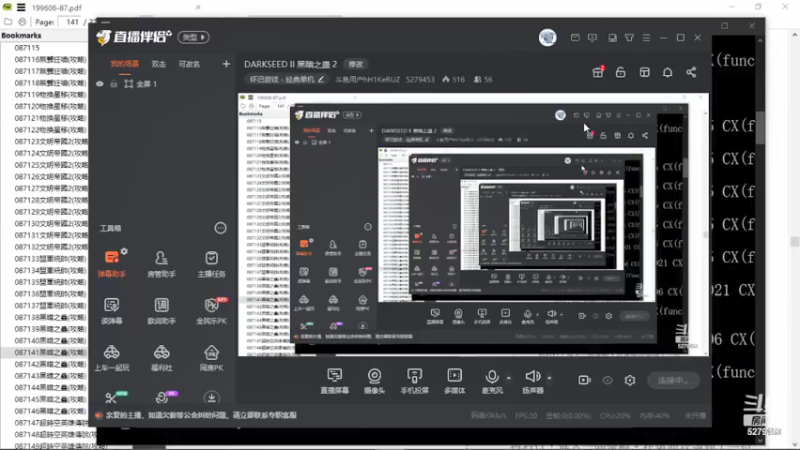The height and width of the screenshot is (450, 800).
Task: Toggle the eye visibility for 全屏 1
Action: (99, 84)
